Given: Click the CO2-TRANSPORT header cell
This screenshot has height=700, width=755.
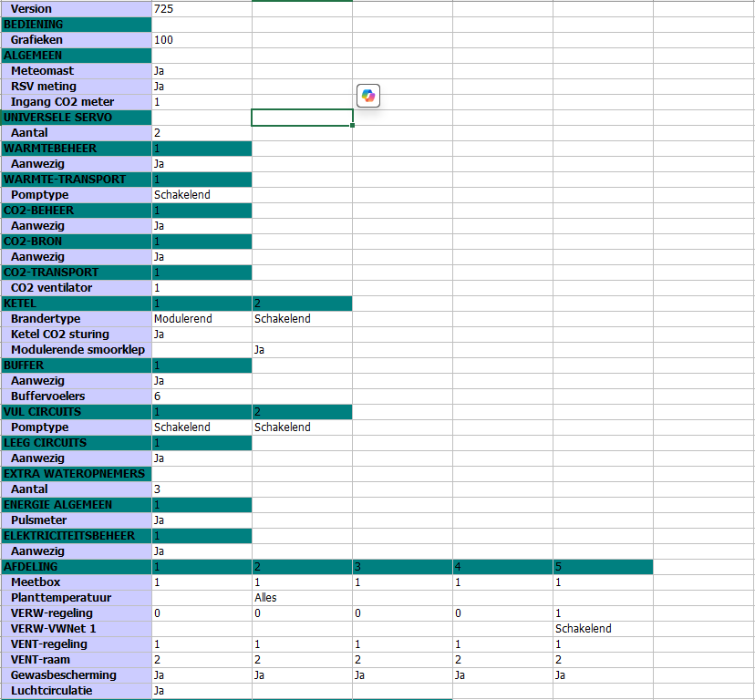Looking at the screenshot, I should pyautogui.click(x=77, y=272).
